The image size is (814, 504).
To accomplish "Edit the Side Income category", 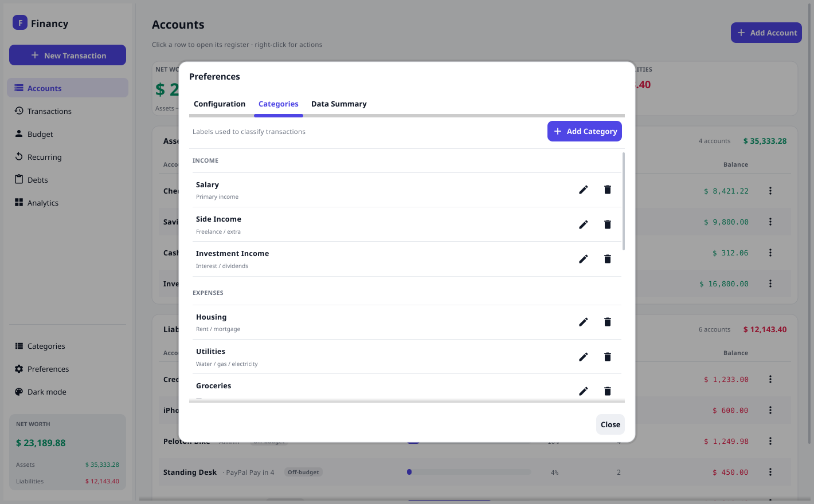I will tap(584, 225).
